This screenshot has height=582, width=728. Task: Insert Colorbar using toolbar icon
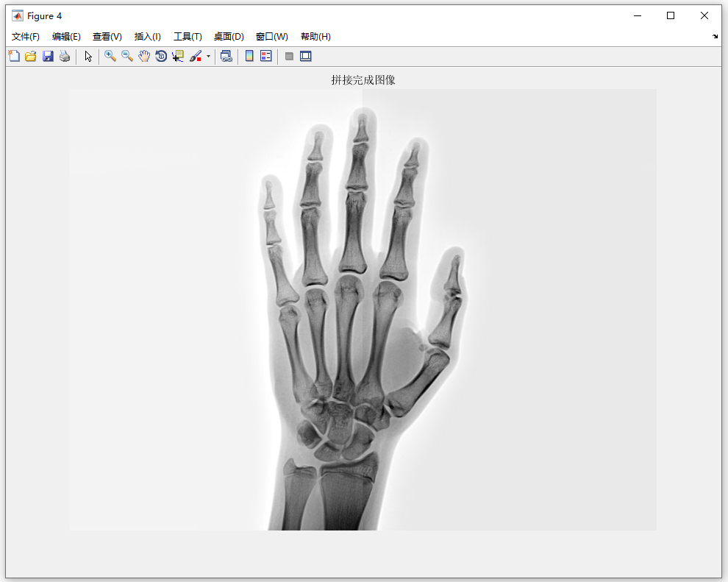pyautogui.click(x=249, y=56)
